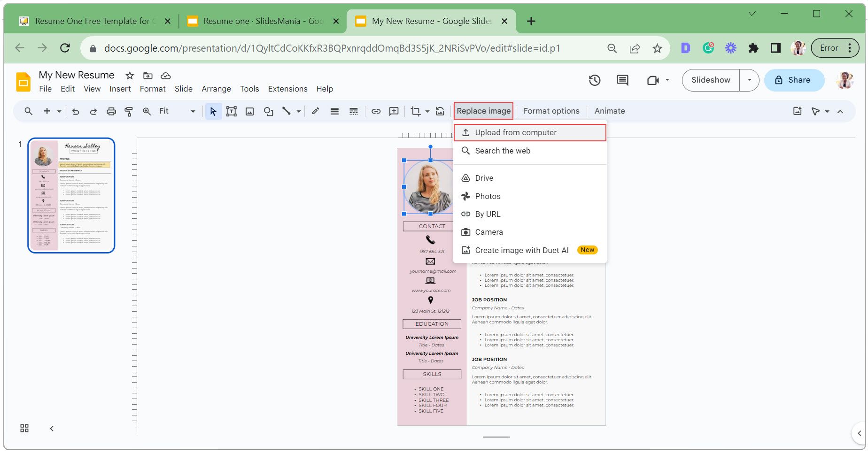The image size is (868, 453).
Task: Hide the menus with the caret
Action: coord(840,111)
